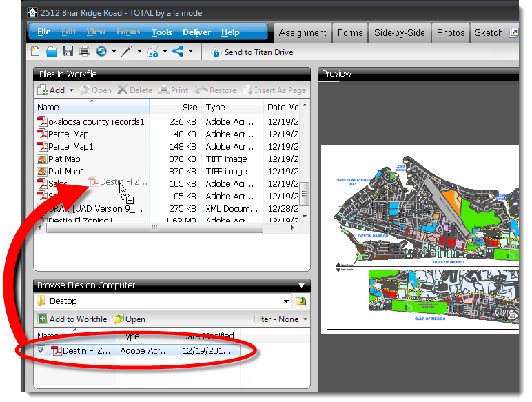Click the Send to Titan Drive button

click(x=252, y=52)
